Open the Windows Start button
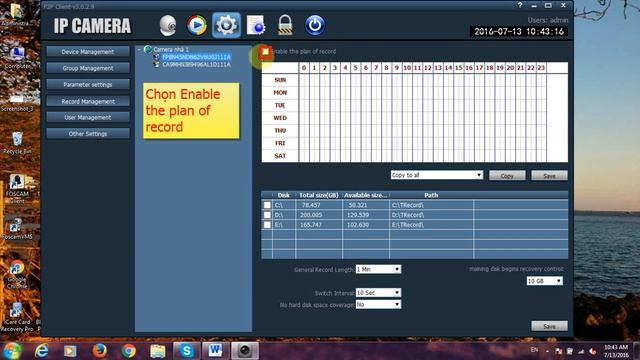Image resolution: width=640 pixels, height=360 pixels. click(12, 351)
